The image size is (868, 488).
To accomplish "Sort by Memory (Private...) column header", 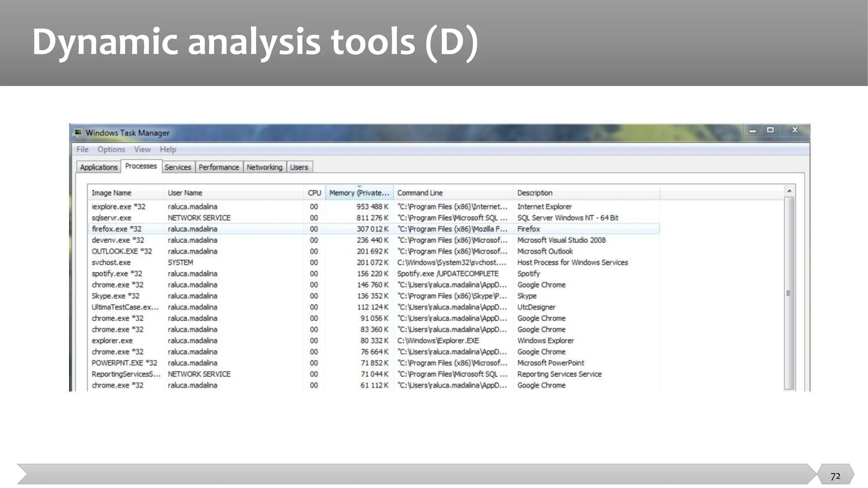I will click(359, 193).
